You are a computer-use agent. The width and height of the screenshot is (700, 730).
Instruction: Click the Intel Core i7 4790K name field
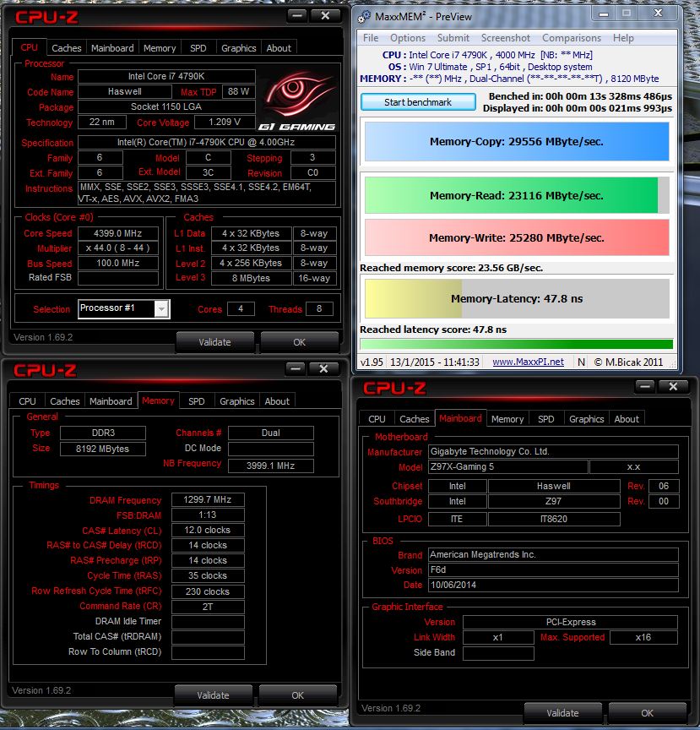(x=166, y=76)
